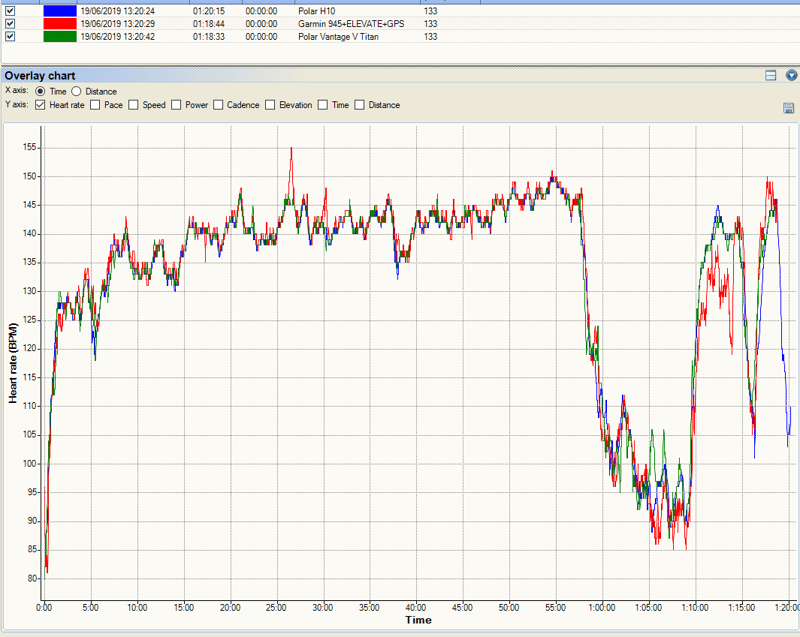Enable the Speed Y axis checkbox

[x=133, y=105]
